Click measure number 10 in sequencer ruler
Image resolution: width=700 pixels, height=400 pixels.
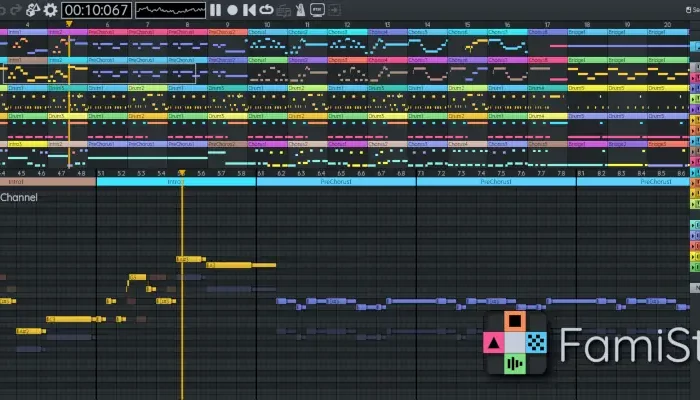pos(267,25)
